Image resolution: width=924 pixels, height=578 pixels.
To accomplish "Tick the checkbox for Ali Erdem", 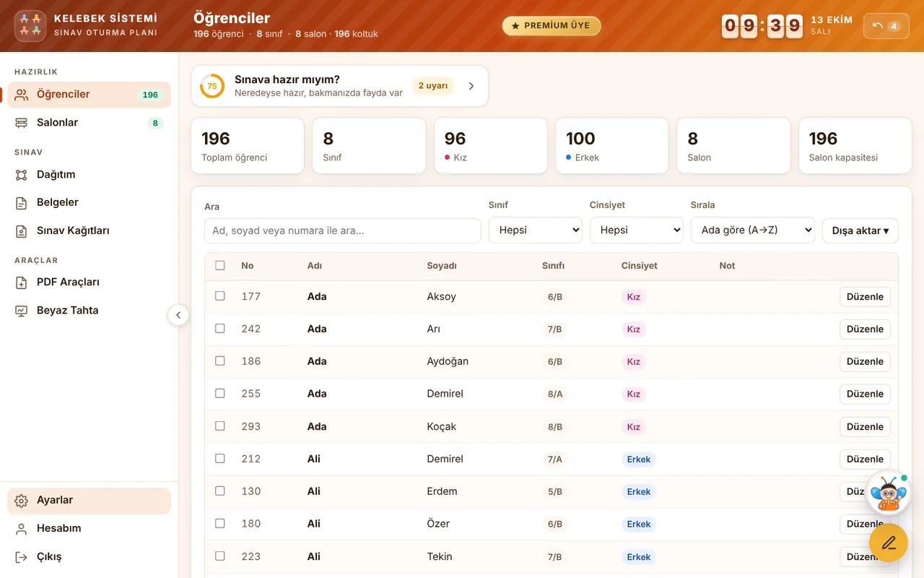I will point(220,491).
